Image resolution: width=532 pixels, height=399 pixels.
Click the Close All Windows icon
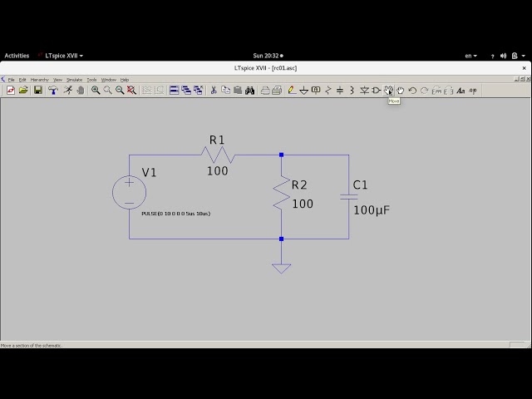pos(198,91)
